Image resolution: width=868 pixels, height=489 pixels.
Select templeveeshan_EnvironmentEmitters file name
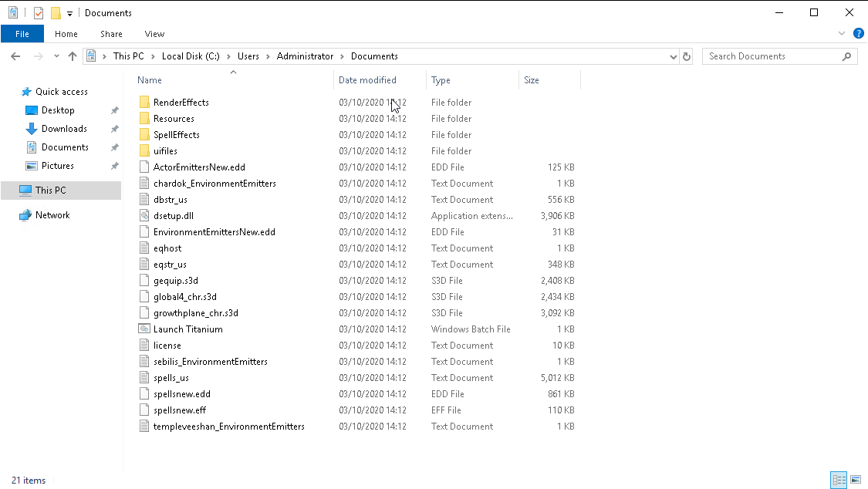coord(228,427)
